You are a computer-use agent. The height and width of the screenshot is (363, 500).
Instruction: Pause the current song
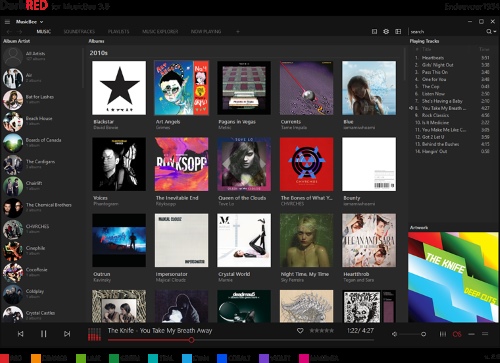click(44, 334)
